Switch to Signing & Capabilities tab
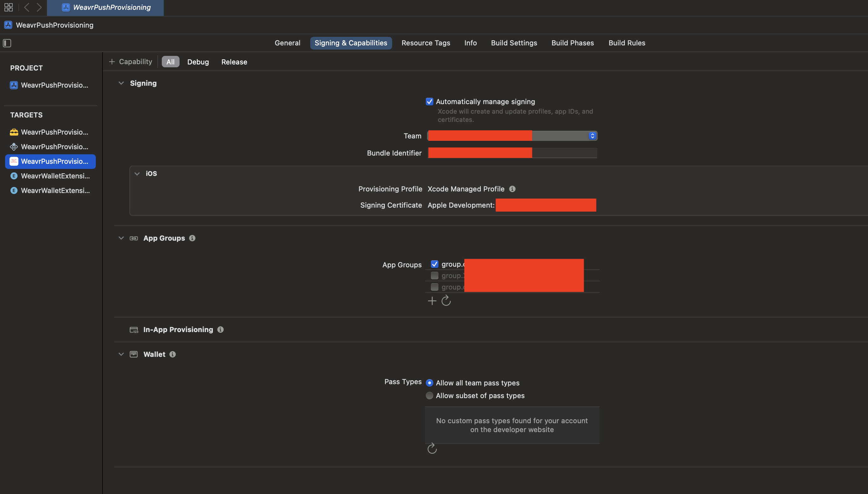 click(351, 43)
